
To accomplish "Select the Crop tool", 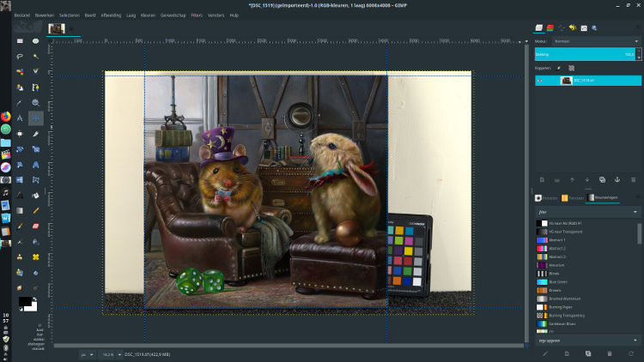I will [36, 134].
